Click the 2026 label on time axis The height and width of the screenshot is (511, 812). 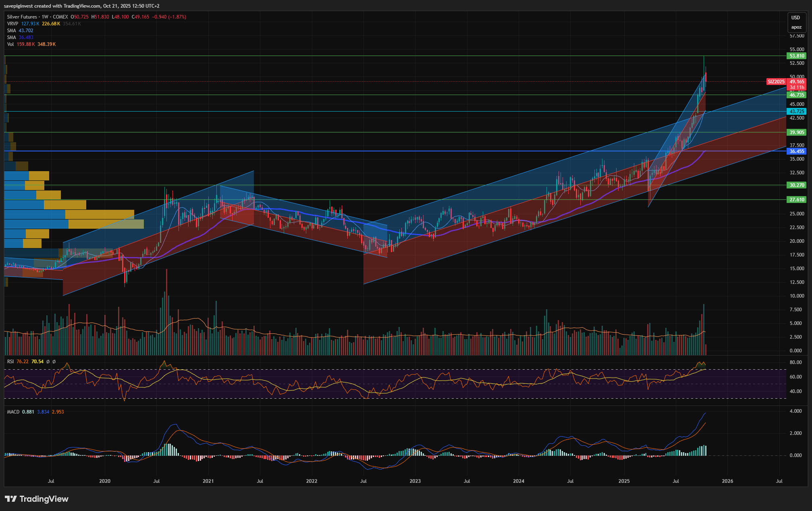[x=727, y=481]
